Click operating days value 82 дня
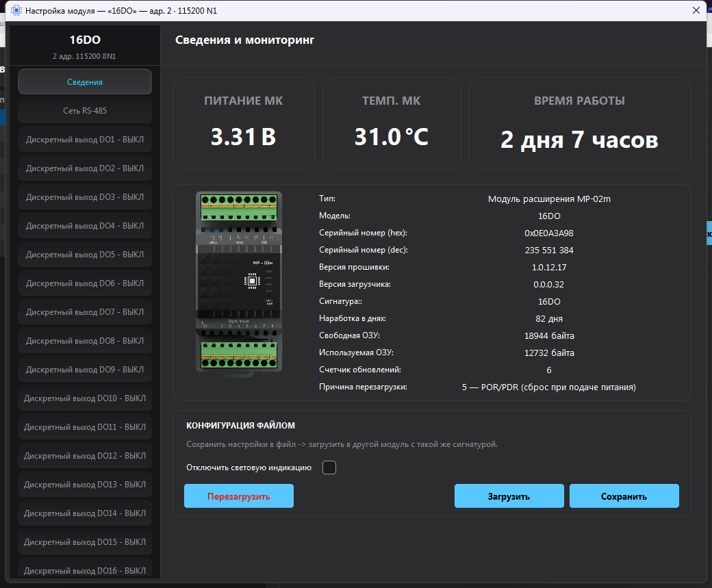The width and height of the screenshot is (712, 588). click(549, 319)
